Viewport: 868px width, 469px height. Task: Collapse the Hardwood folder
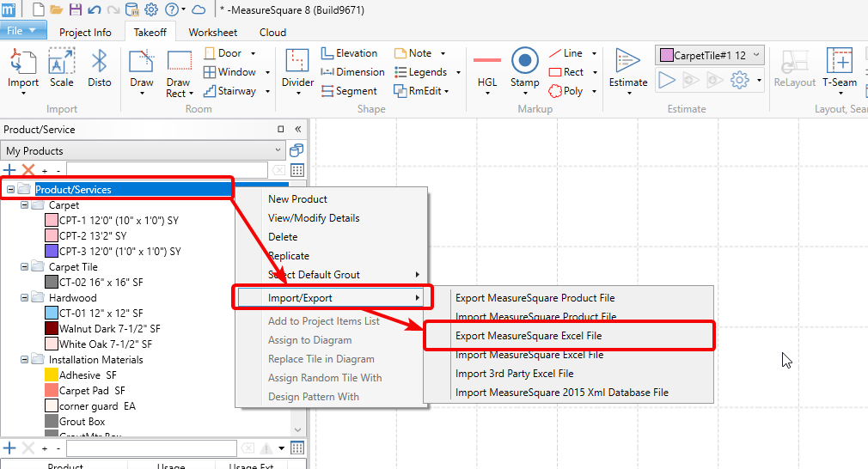tap(24, 297)
